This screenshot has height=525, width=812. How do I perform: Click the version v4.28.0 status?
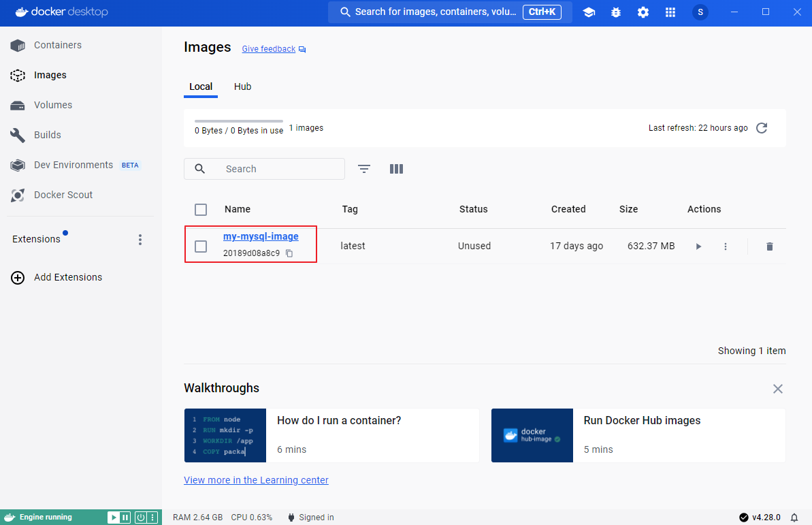pyautogui.click(x=760, y=518)
